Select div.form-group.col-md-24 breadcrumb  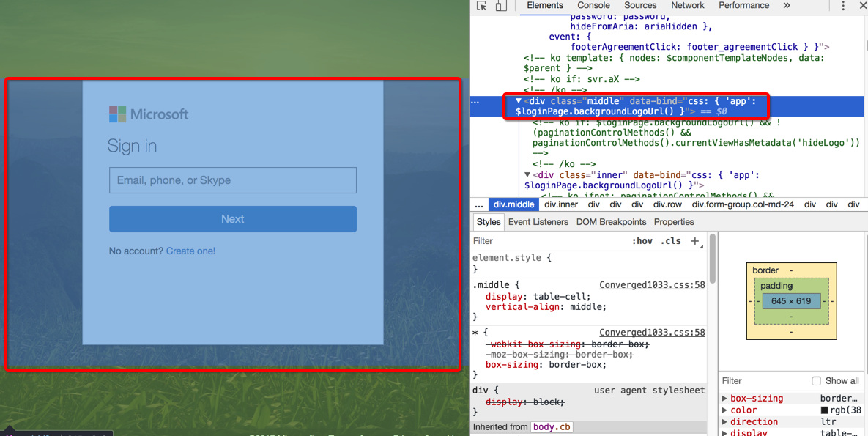pyautogui.click(x=743, y=204)
